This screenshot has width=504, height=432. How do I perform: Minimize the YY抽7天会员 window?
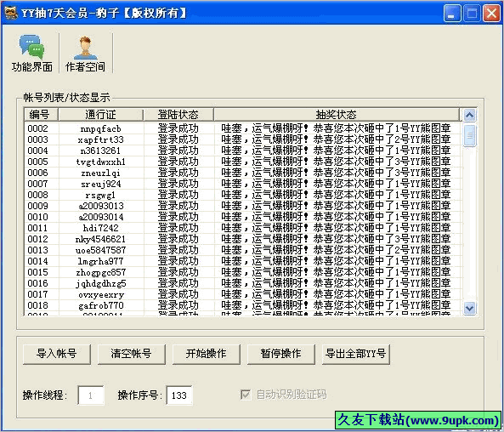tap(451, 14)
